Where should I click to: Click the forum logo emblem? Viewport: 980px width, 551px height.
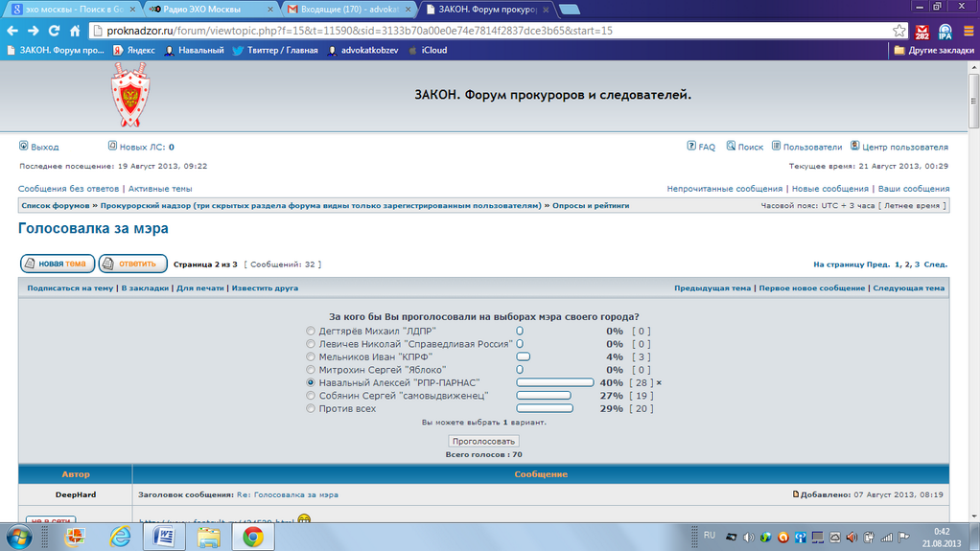coord(128,96)
